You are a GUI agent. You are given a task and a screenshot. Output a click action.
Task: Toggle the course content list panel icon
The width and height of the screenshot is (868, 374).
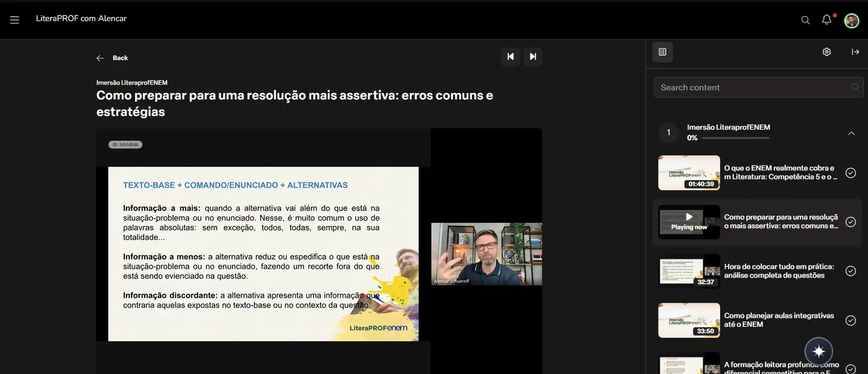pos(662,52)
